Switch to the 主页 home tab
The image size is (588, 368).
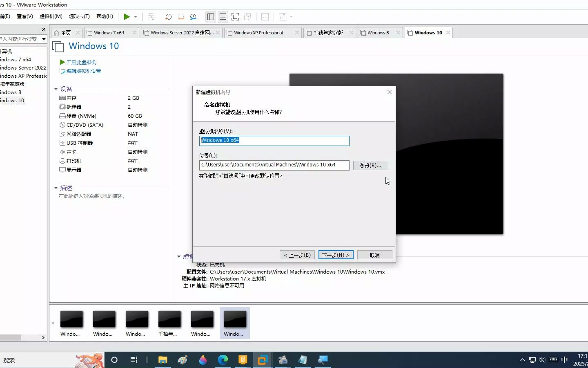click(x=66, y=33)
